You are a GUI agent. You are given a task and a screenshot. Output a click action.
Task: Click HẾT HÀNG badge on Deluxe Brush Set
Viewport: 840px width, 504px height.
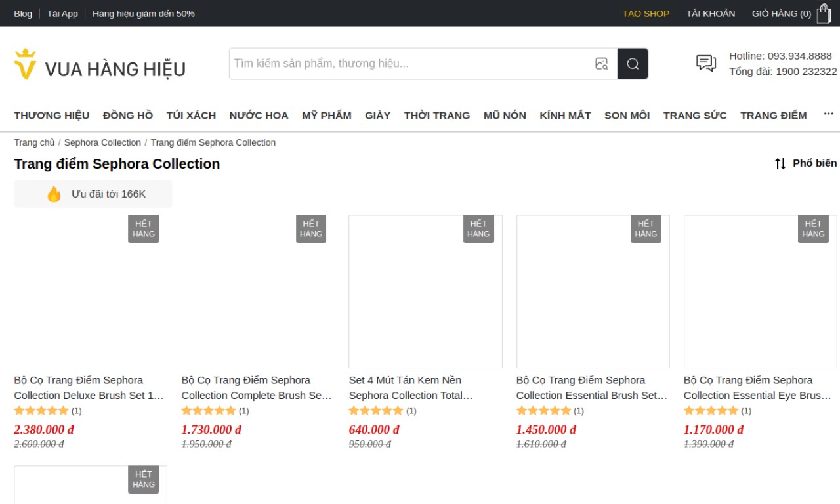[144, 229]
